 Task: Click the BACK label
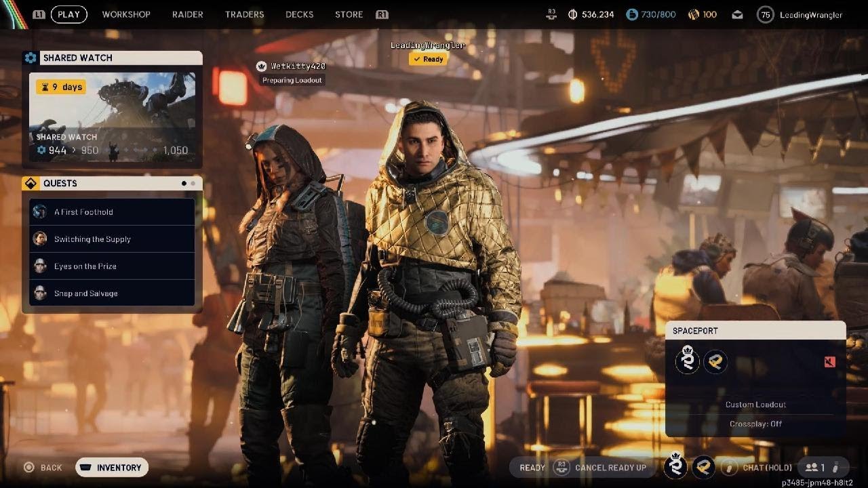click(x=52, y=468)
